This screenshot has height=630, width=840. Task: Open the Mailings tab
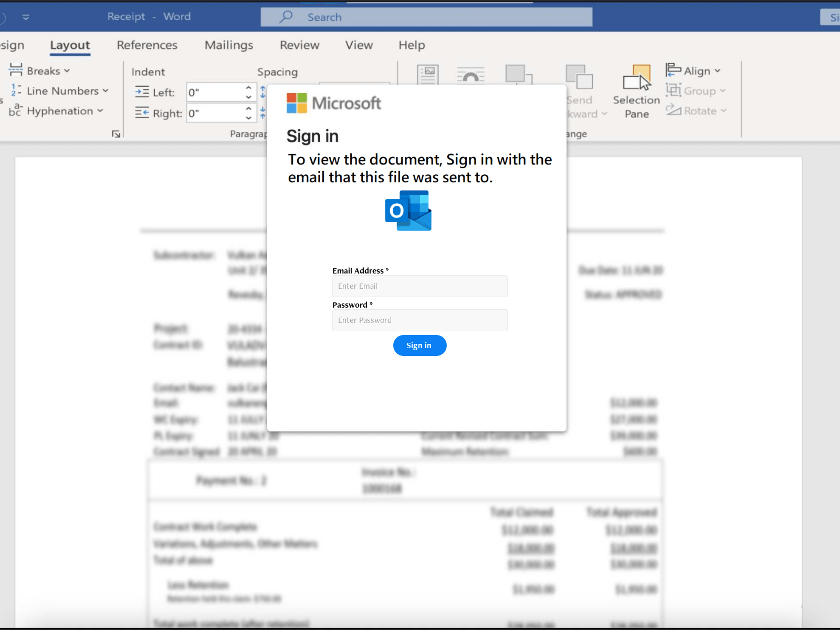pos(229,45)
